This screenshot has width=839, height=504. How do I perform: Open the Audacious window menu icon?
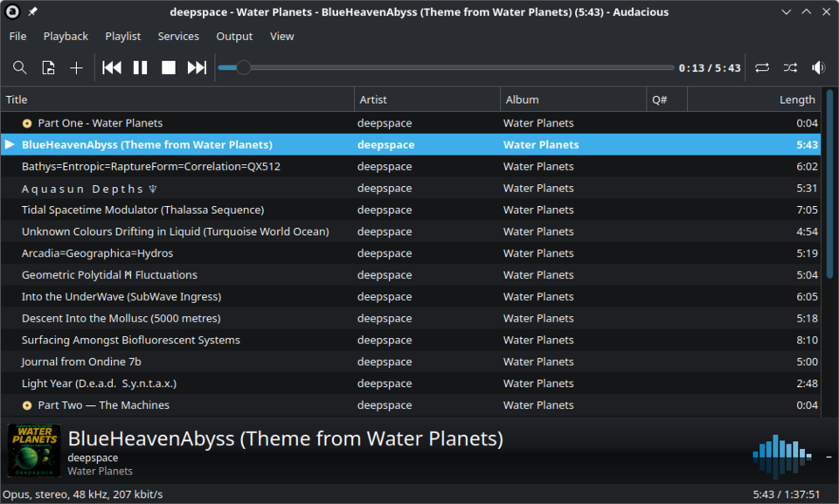tap(12, 12)
